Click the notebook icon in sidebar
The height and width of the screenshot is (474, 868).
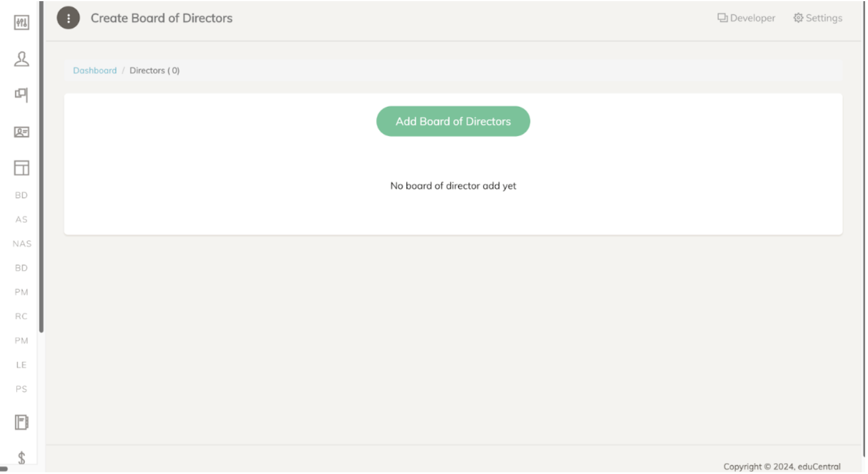click(x=21, y=423)
